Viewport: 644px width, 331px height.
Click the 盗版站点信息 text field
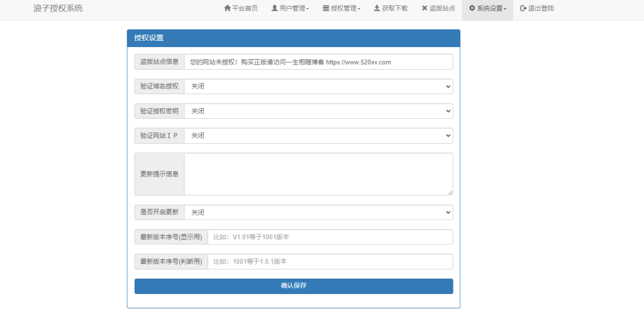pos(318,62)
